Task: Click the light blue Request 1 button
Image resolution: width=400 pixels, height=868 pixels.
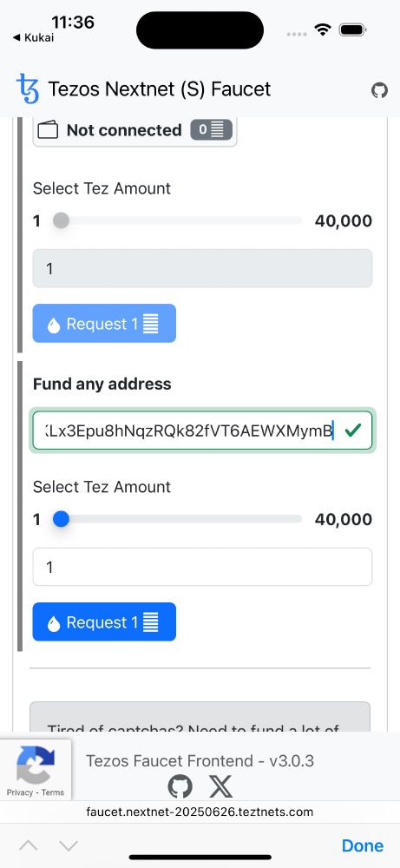Action: [104, 323]
